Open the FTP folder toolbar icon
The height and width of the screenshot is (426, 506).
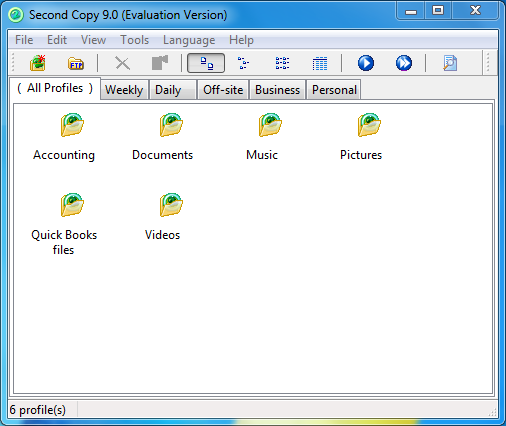76,63
